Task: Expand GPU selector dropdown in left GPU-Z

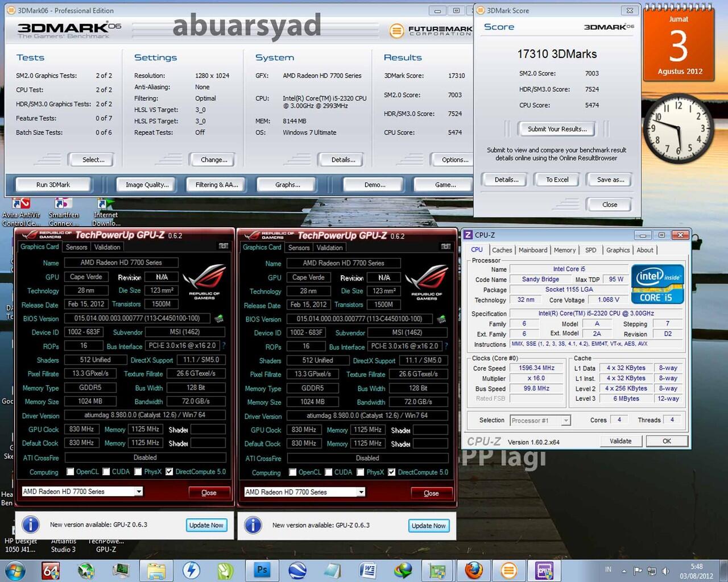Action: coord(139,492)
